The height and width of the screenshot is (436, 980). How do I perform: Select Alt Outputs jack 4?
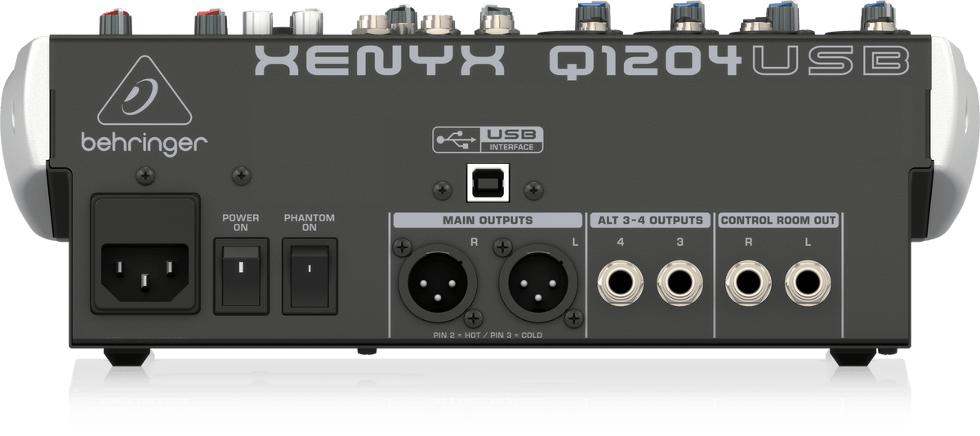622,285
